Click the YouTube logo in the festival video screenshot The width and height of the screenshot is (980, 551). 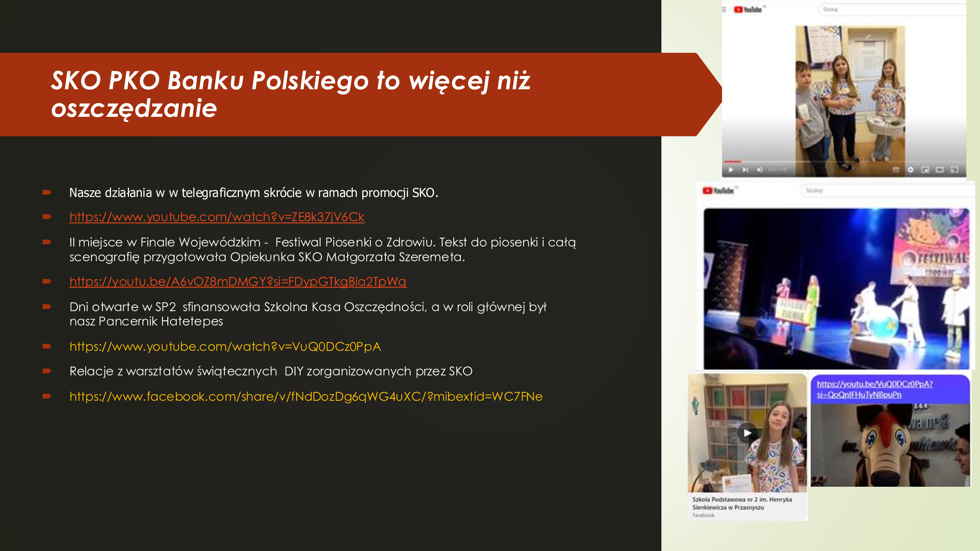click(718, 191)
